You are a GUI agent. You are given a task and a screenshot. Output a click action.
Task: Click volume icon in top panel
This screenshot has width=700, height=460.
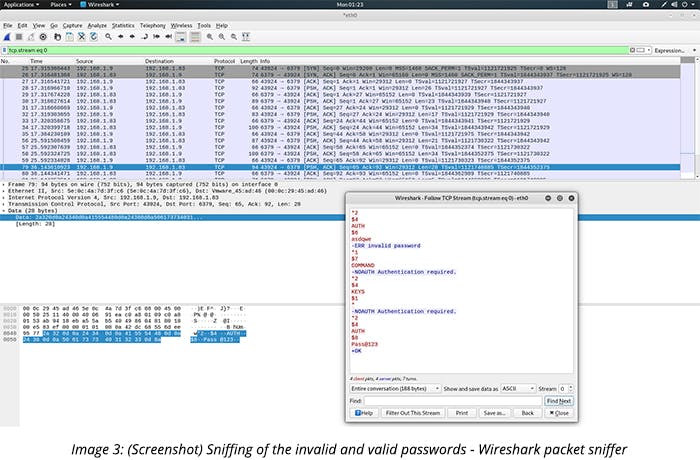coord(674,4)
